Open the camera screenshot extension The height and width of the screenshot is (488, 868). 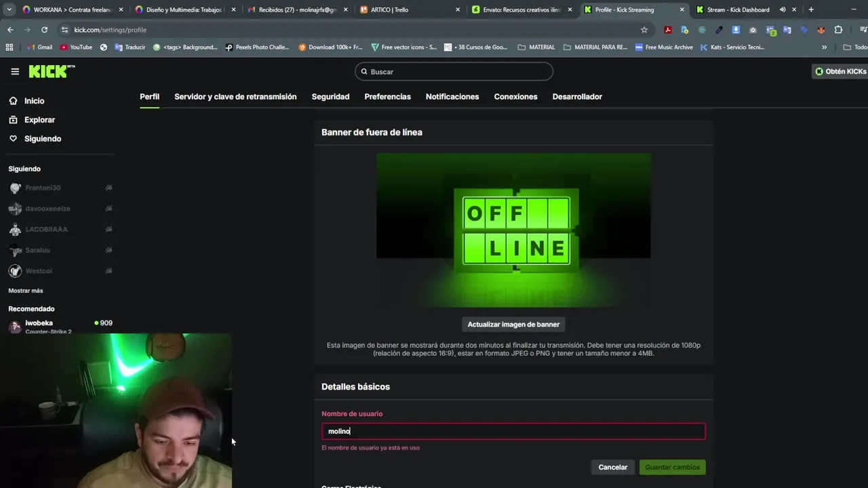(x=753, y=30)
